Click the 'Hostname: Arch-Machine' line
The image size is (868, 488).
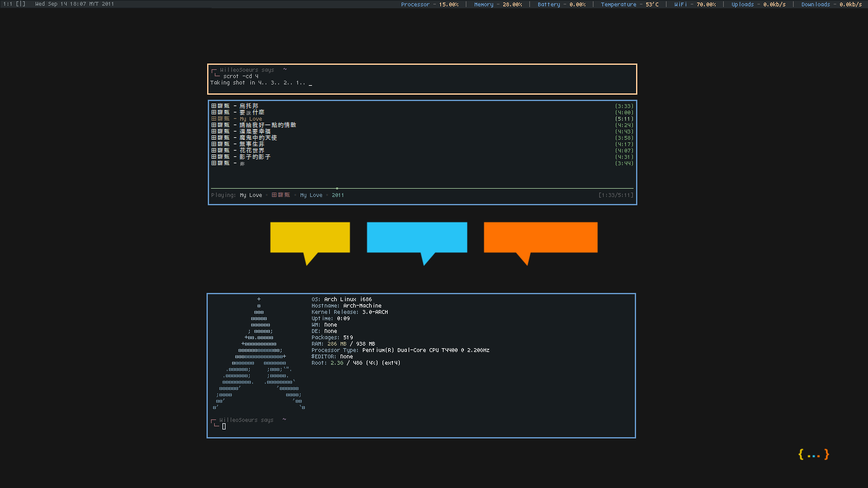(x=346, y=306)
